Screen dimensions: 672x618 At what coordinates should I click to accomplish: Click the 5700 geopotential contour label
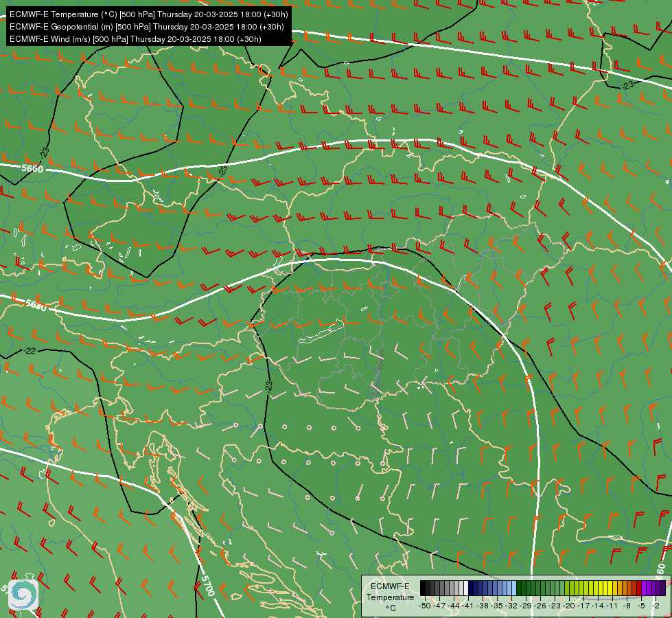[x=207, y=586]
